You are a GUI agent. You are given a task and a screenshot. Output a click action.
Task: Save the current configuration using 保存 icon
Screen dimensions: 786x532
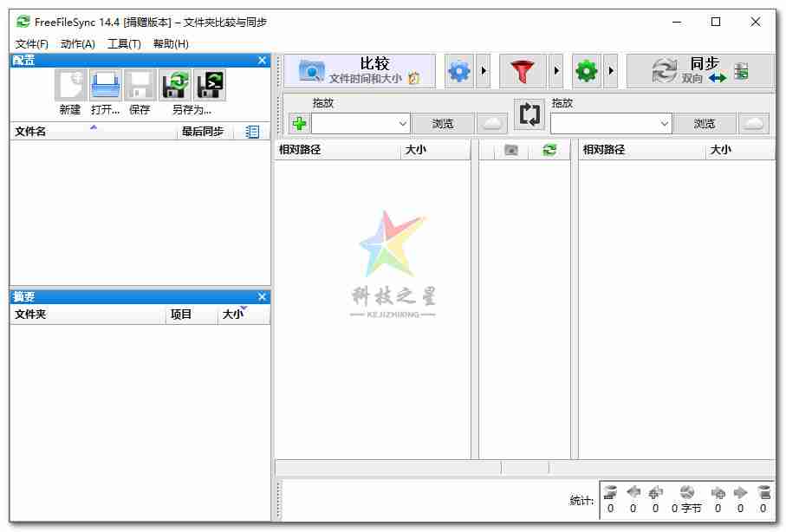tap(139, 85)
